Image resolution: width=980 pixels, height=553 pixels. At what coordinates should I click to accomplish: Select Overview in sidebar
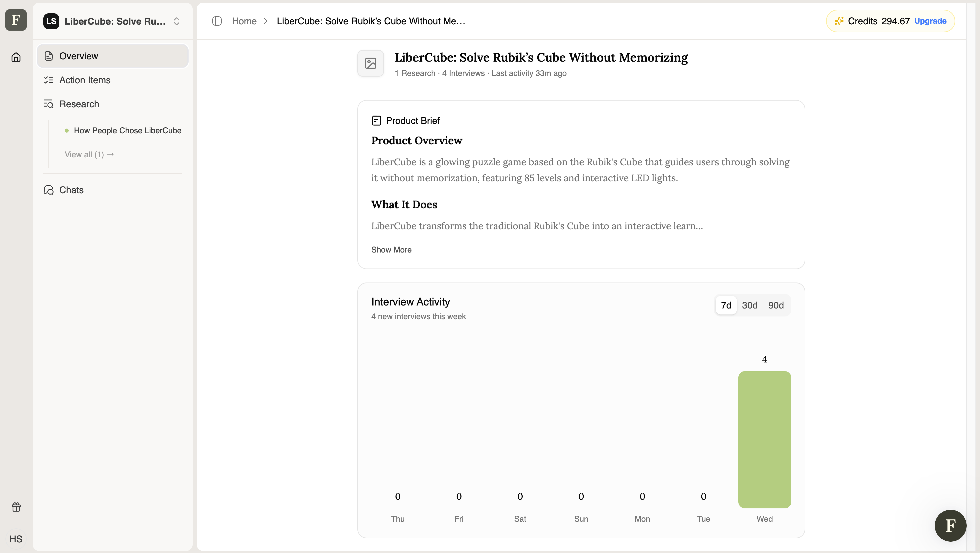[113, 56]
